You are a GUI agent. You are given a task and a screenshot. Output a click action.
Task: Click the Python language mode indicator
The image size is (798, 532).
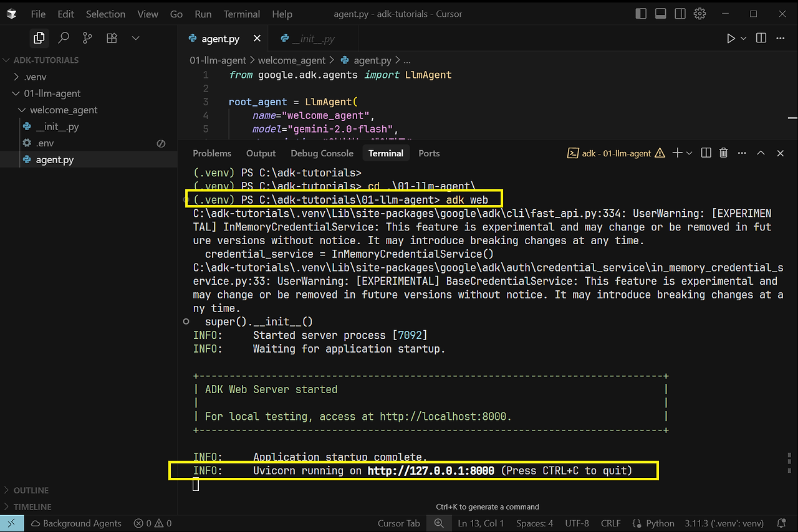pyautogui.click(x=660, y=523)
